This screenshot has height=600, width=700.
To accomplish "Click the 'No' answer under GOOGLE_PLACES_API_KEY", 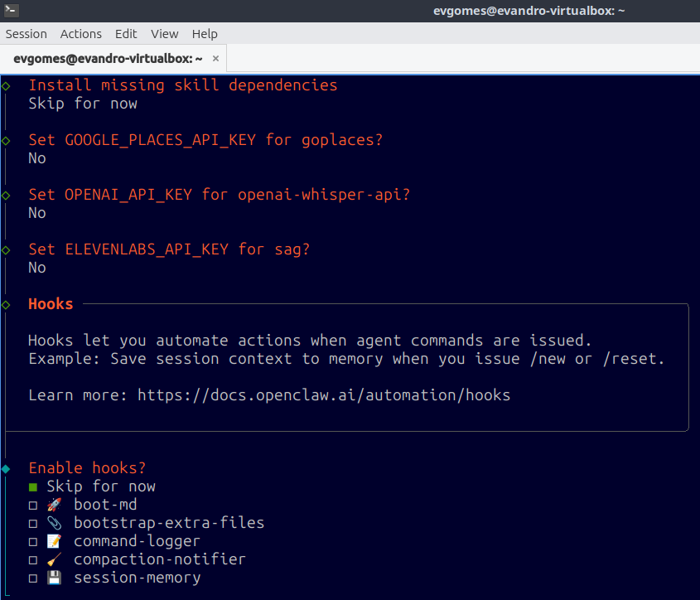I will (37, 158).
